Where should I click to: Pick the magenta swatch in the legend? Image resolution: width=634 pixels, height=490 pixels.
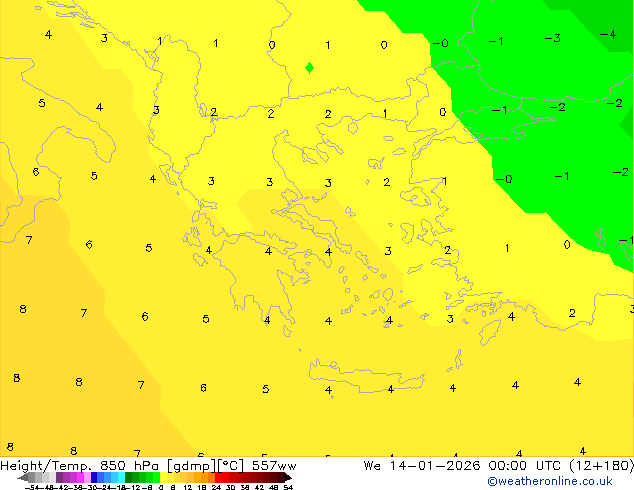(80, 477)
